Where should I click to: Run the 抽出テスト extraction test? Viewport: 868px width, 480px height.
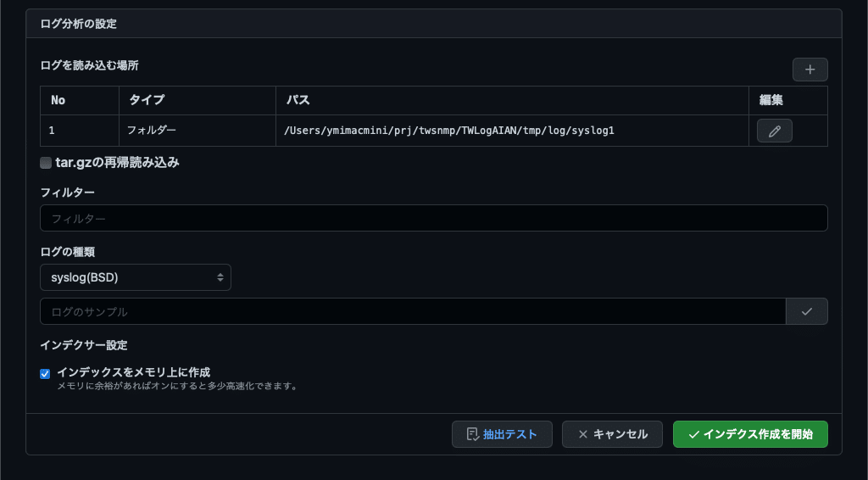pyautogui.click(x=502, y=434)
